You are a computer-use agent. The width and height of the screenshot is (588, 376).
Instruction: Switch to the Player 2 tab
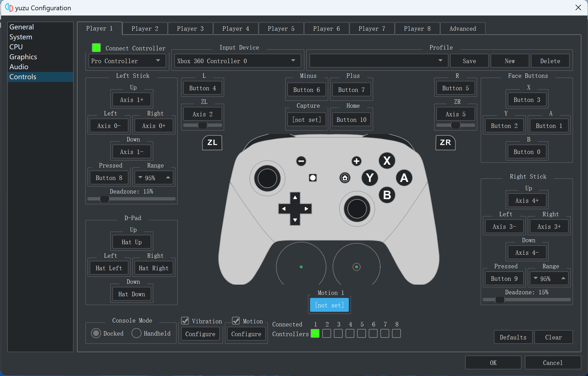145,28
